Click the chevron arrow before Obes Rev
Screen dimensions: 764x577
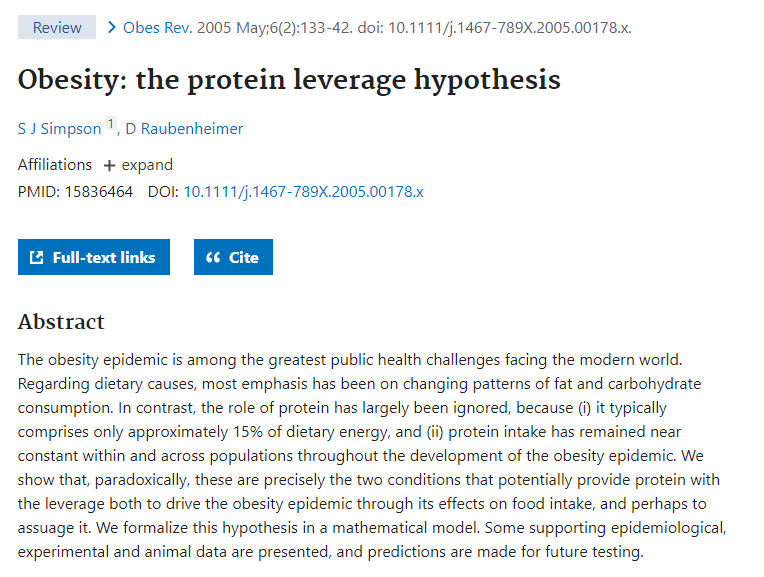(111, 27)
